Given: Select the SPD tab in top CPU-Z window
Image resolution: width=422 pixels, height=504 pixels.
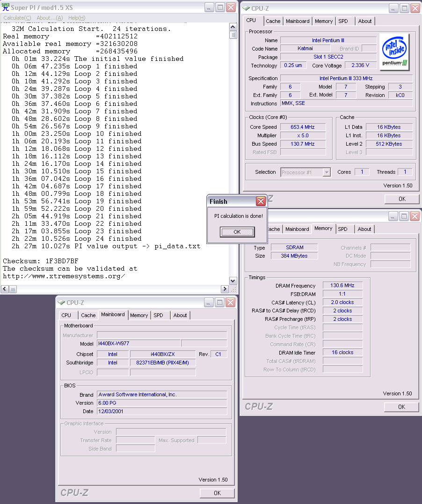Looking at the screenshot, I should point(343,21).
